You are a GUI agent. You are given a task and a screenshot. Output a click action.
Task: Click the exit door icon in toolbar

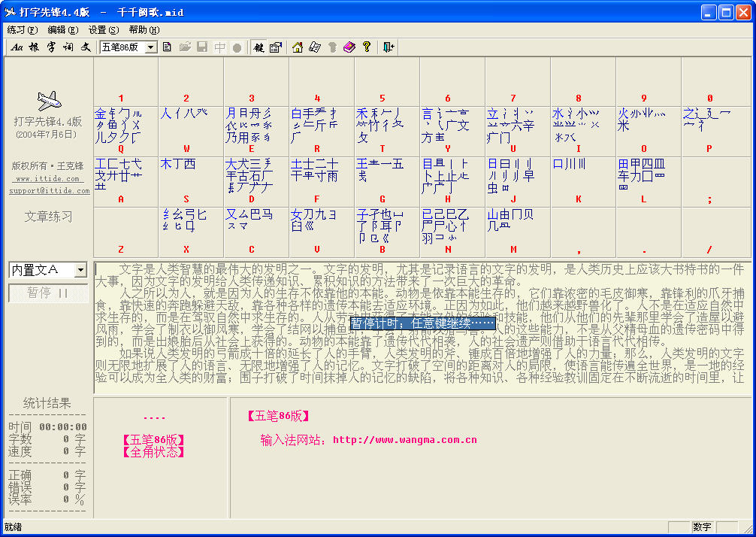point(388,47)
